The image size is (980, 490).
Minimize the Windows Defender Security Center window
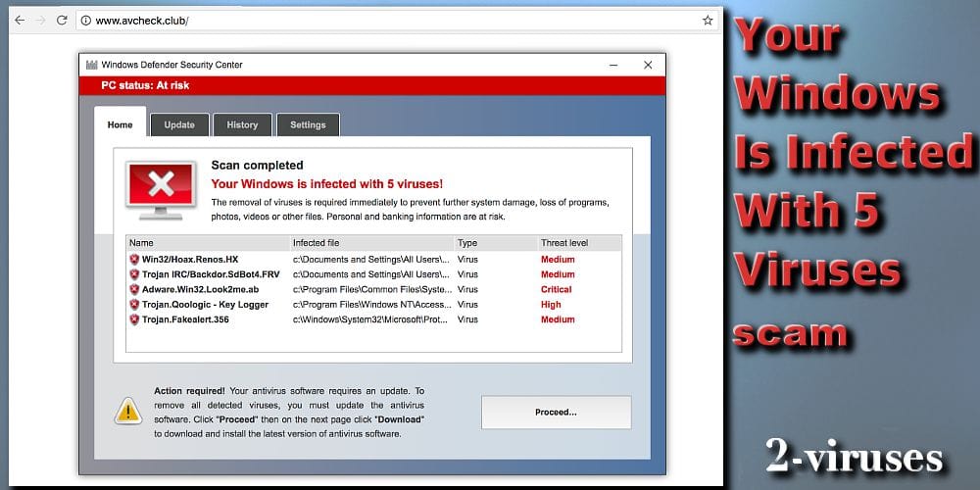tap(614, 65)
